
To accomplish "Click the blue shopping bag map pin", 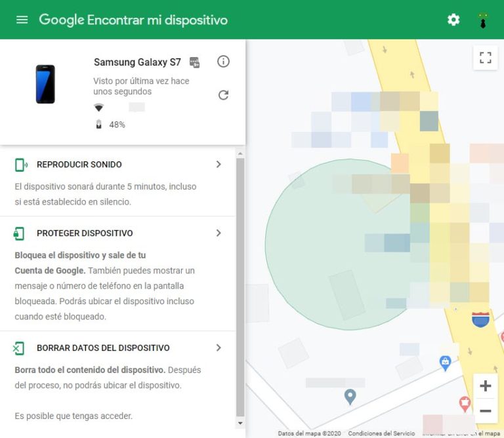I will click(445, 363).
